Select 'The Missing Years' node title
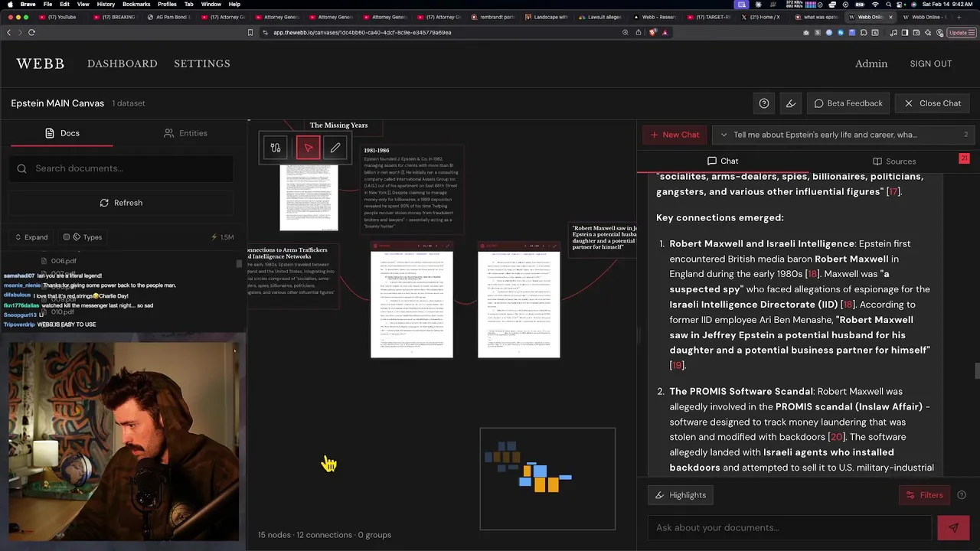This screenshot has height=551, width=980. coord(338,126)
